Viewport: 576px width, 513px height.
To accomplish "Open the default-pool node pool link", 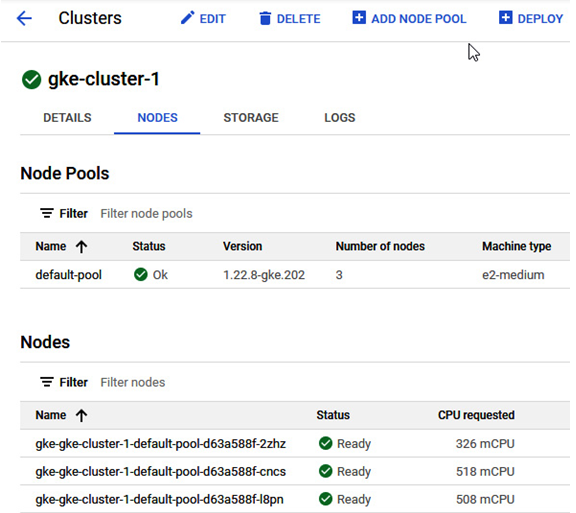I will click(x=68, y=275).
